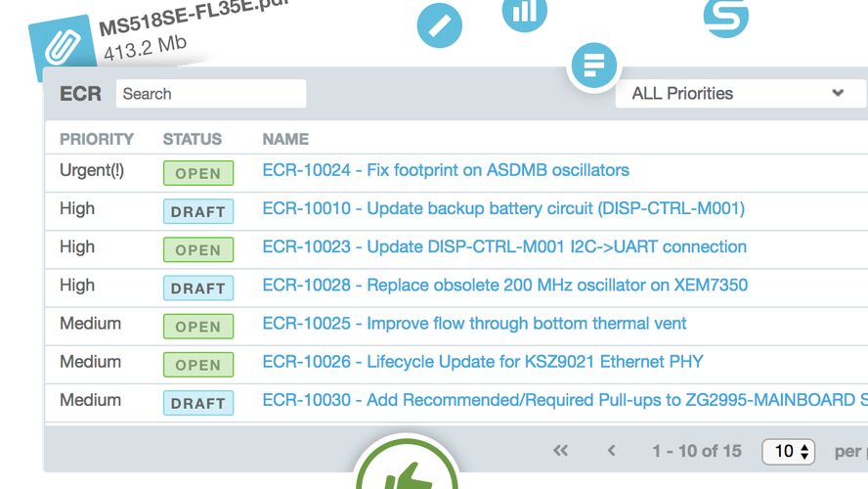Go to previous page arrow
Viewport: 868px width, 489px height.
point(611,451)
